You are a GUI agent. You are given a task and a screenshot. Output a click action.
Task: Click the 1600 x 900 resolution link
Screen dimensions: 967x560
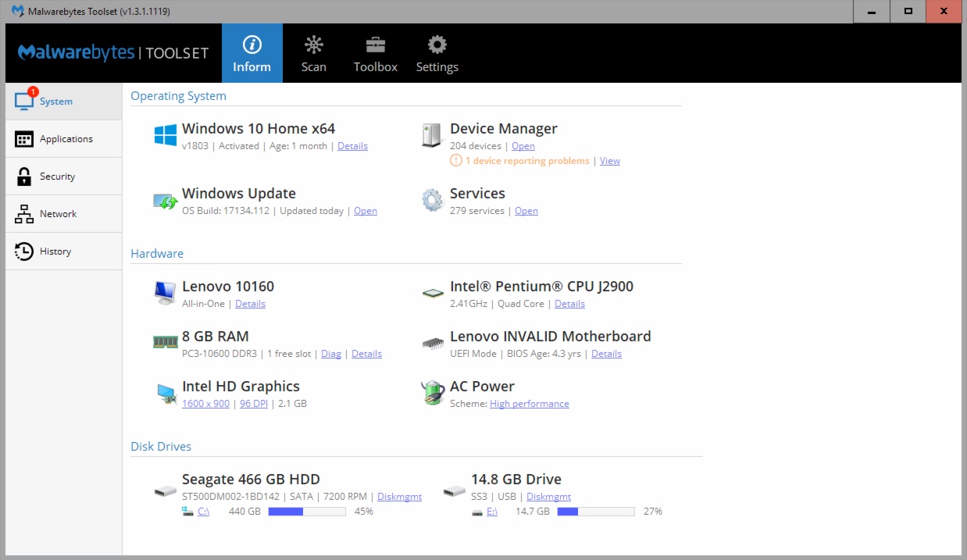tap(205, 404)
